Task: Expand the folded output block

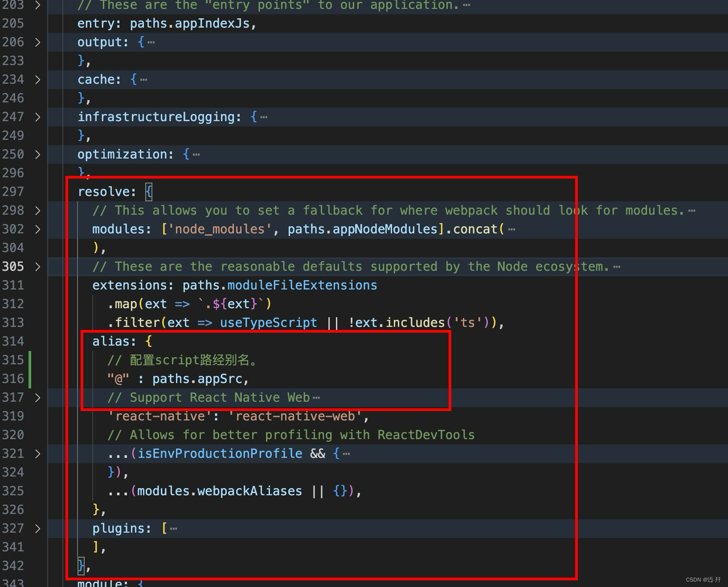Action: pyautogui.click(x=37, y=42)
